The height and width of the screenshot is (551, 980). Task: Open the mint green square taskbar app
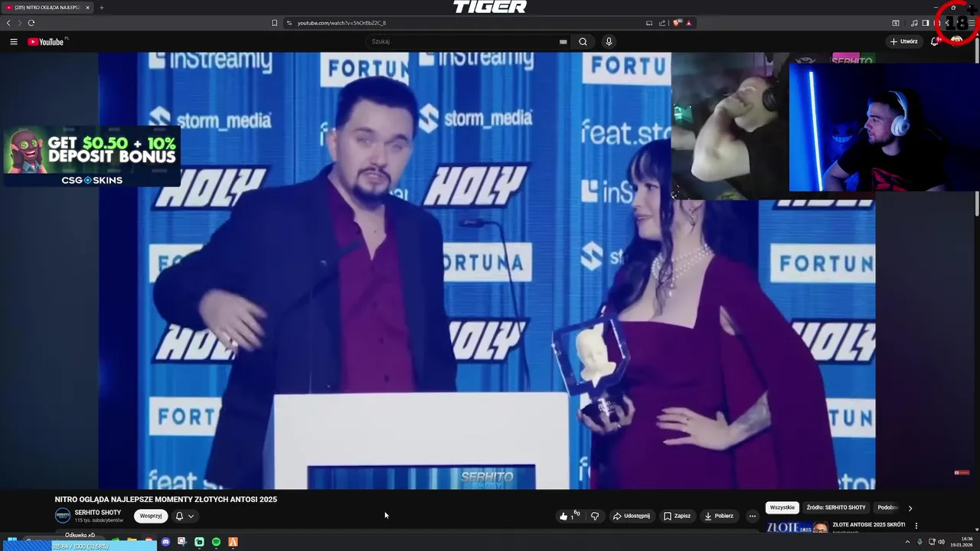coord(199,542)
